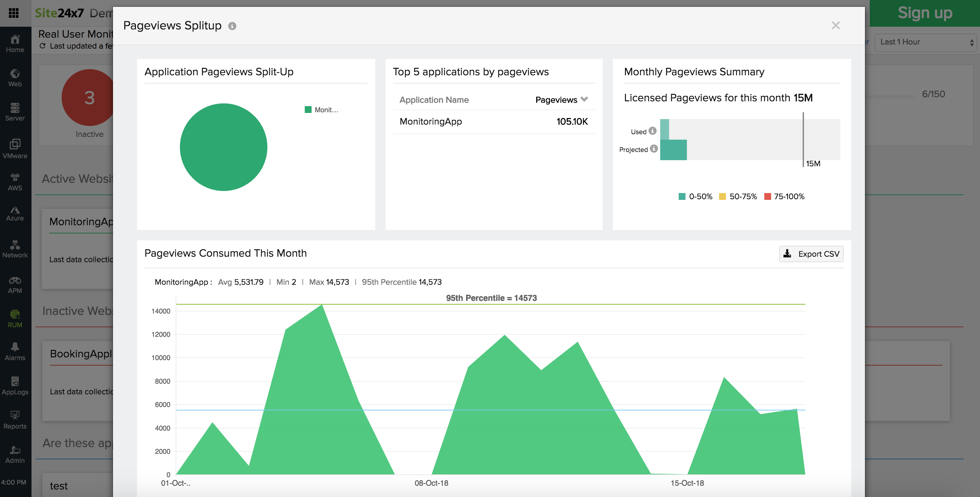Toggle the Monit... pie legend entry
This screenshot has height=497, width=980.
click(x=322, y=110)
